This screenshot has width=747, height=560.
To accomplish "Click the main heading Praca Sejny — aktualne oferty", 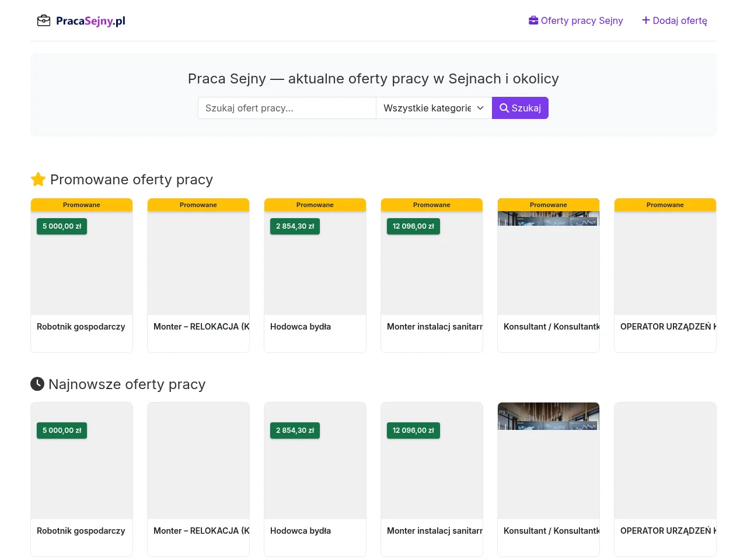I will point(373,79).
